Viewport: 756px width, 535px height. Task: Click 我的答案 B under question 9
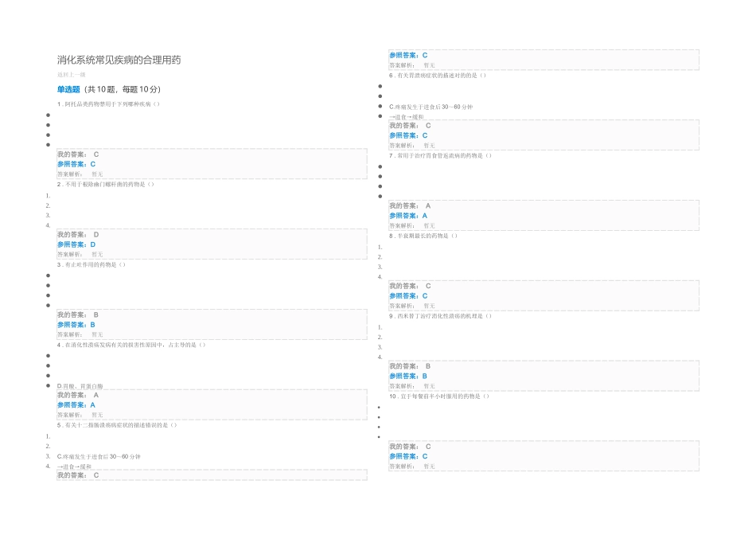411,366
